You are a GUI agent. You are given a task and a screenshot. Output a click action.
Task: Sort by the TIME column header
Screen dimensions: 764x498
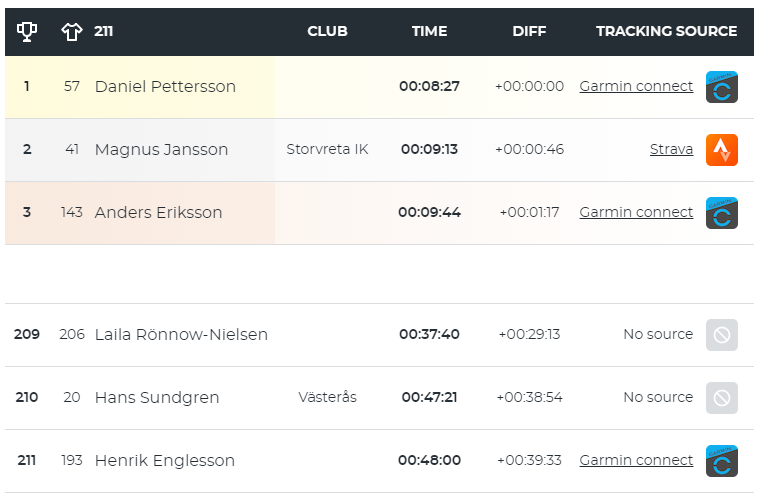429,31
